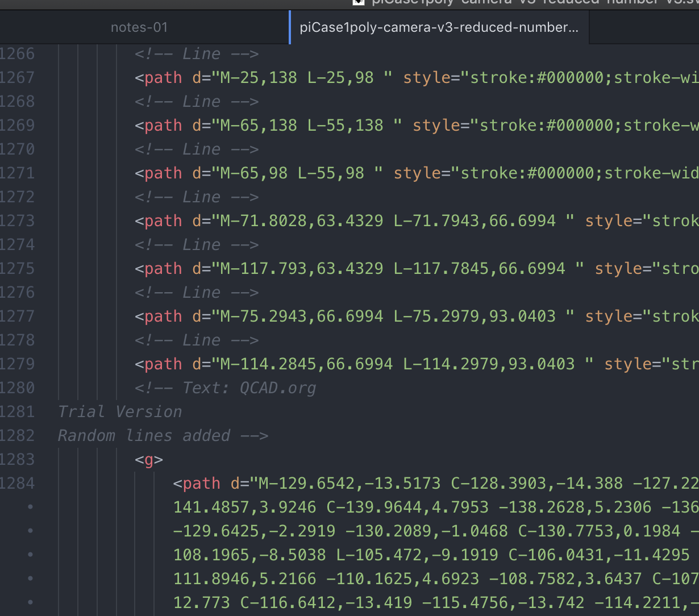The width and height of the screenshot is (699, 616).
Task: Click the 'Trial Version' comment text
Action: pos(120,412)
